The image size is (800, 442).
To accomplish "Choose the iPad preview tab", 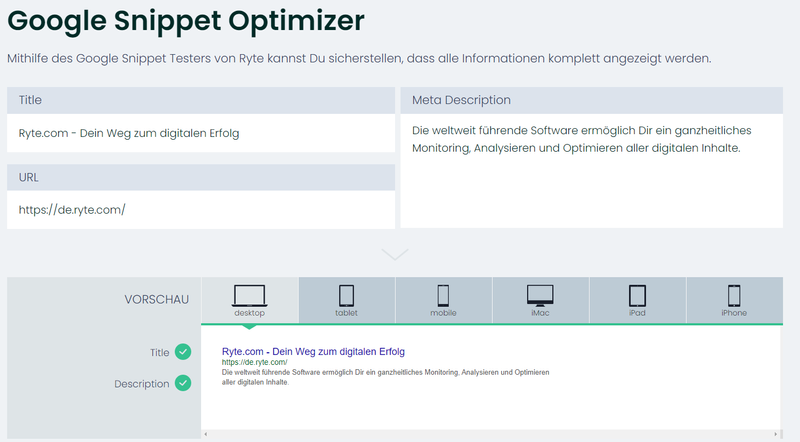I will click(x=637, y=300).
